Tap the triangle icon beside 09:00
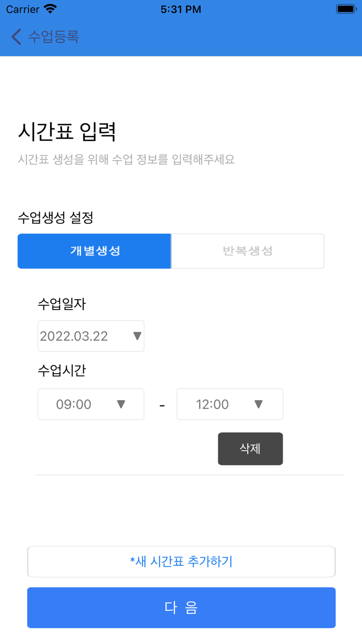 [x=120, y=404]
